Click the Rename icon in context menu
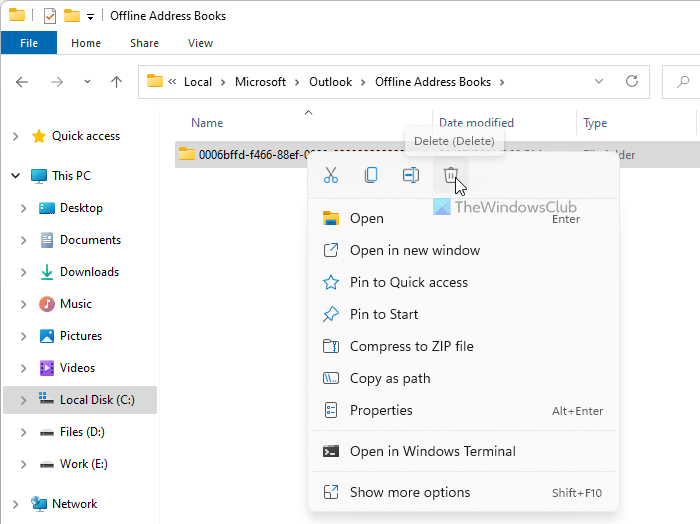This screenshot has height=524, width=700. (x=411, y=176)
